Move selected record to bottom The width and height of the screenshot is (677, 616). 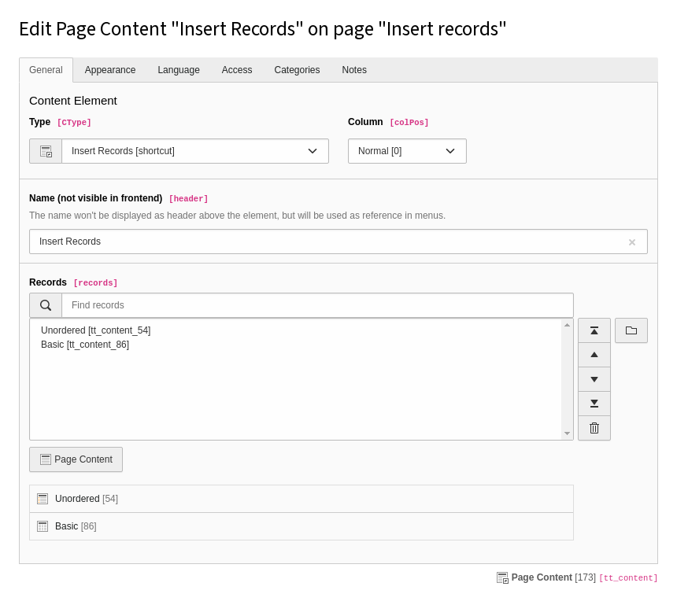[594, 404]
